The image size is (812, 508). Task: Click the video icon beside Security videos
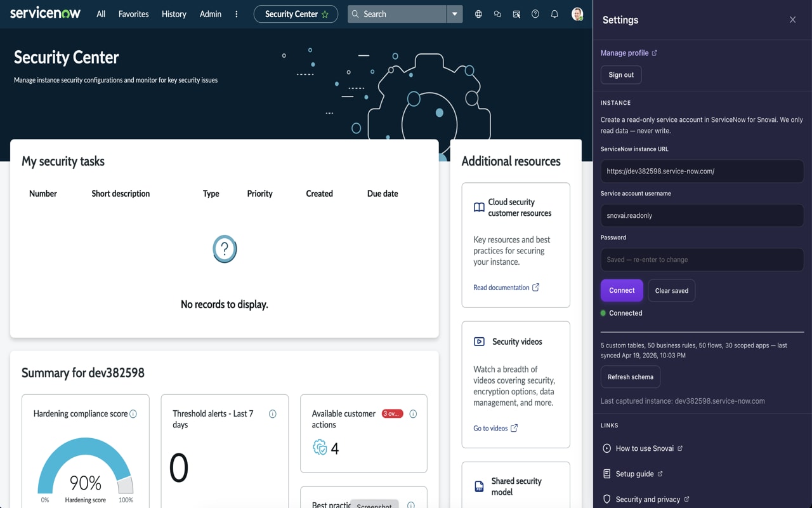click(x=479, y=342)
